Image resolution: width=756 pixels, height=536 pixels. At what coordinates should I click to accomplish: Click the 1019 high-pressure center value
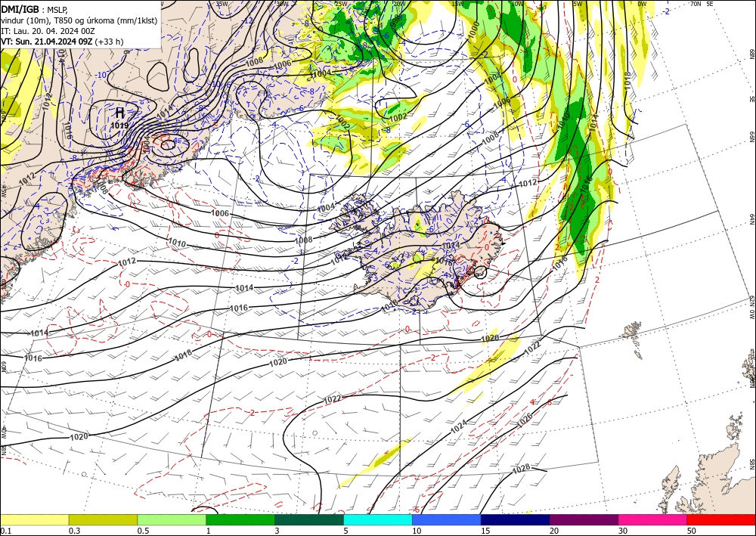pos(119,125)
